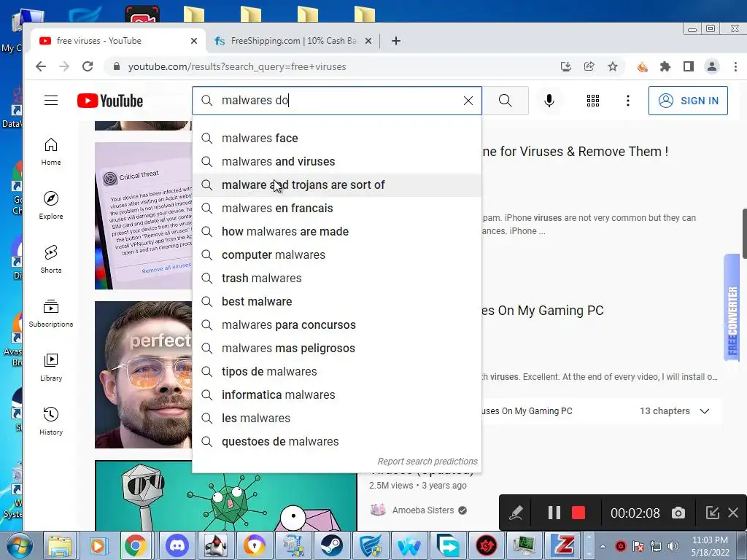Viewport: 747px width, 560px height.
Task: Pause the screen recording
Action: pos(554,513)
